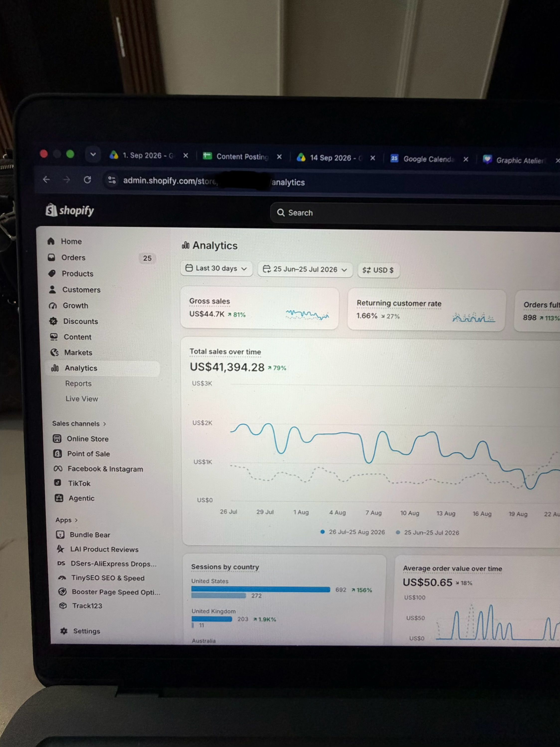
Task: Click the returning customer rate value 1.66%
Action: pyautogui.click(x=367, y=316)
